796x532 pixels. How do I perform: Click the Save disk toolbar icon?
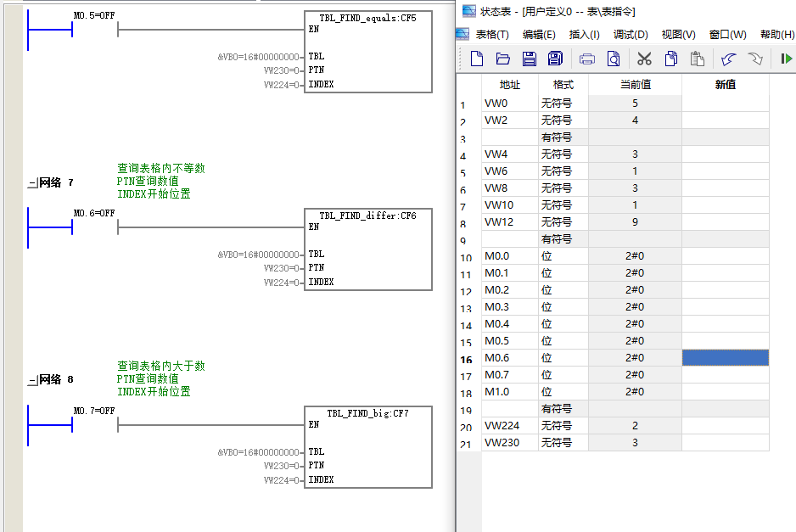point(529,59)
